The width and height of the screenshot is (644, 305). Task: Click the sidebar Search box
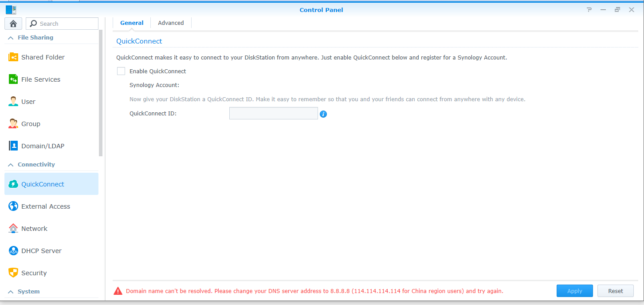coord(62,24)
